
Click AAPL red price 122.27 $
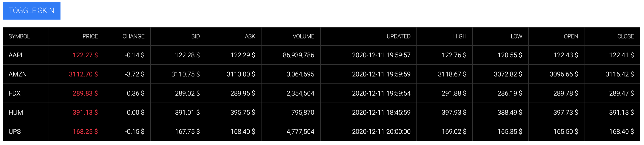85,55
